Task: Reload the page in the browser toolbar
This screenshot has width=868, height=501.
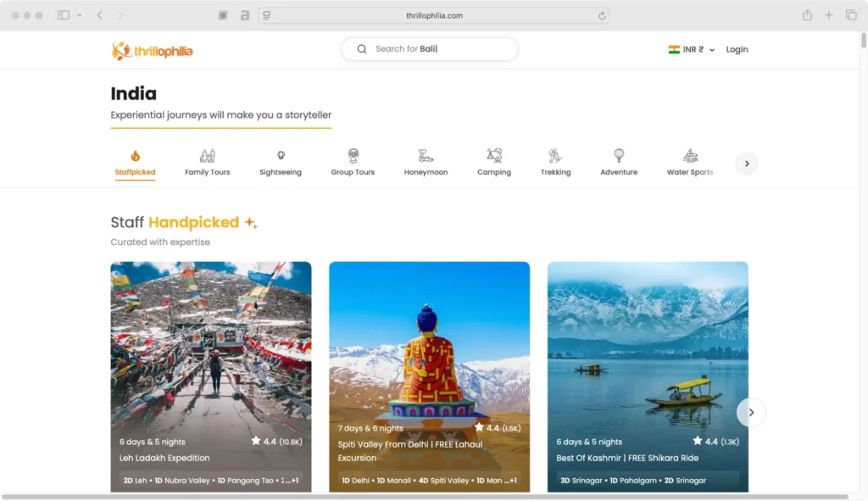Action: pos(601,14)
